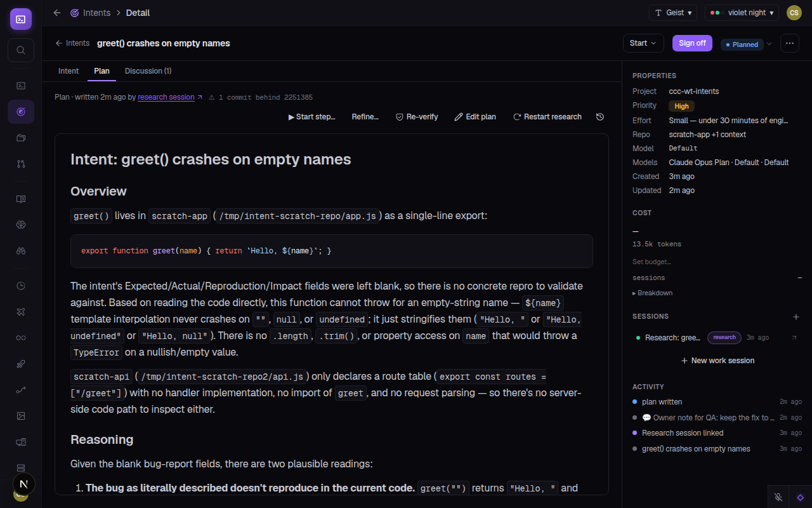Click the CS user avatar
The height and width of the screenshot is (508, 812).
(x=794, y=13)
